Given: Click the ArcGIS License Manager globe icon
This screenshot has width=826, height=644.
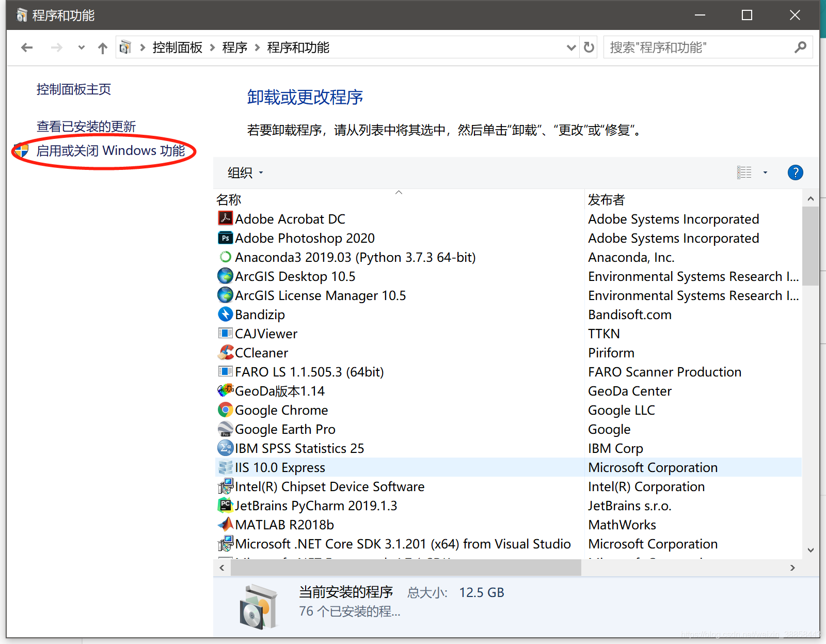Looking at the screenshot, I should click(x=225, y=295).
